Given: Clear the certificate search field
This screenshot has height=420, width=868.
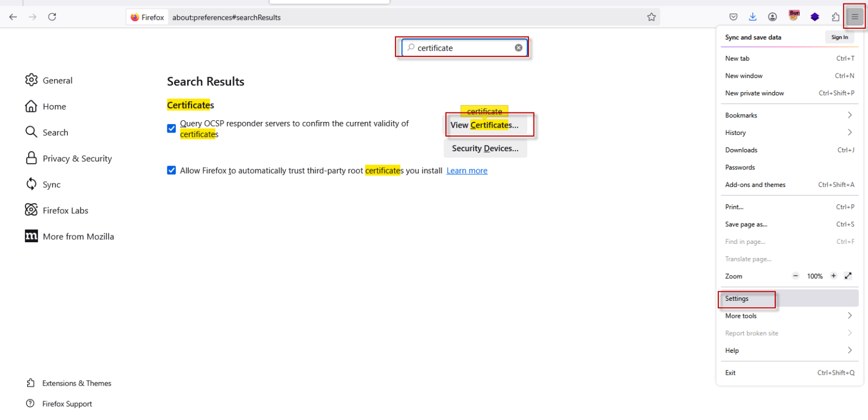Looking at the screenshot, I should coord(518,47).
